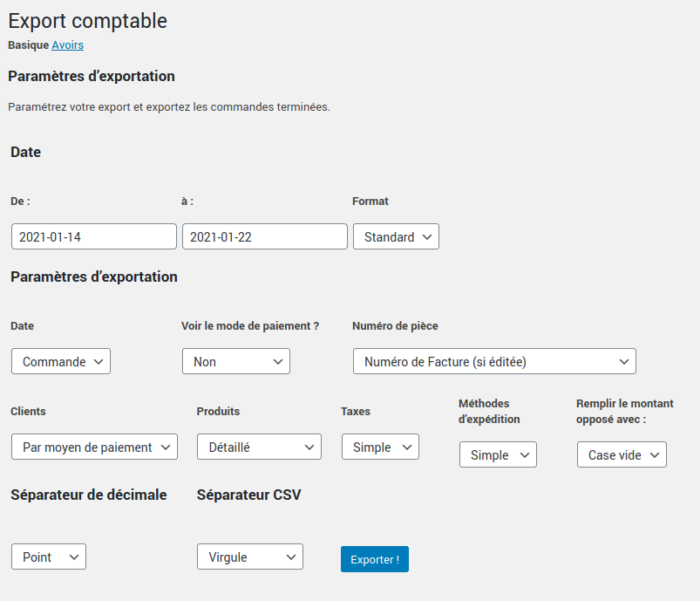This screenshot has width=700, height=601.
Task: Select the Basique tab
Action: (28, 44)
